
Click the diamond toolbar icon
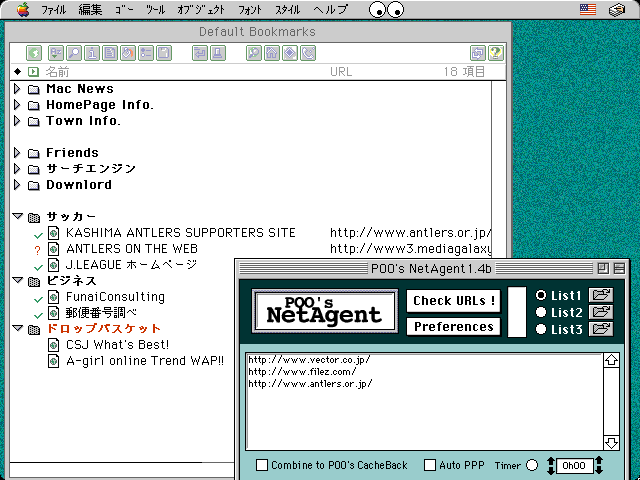coord(289,53)
